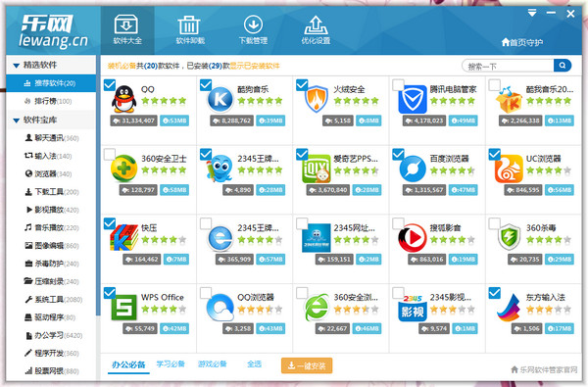This screenshot has height=387, width=588.
Task: Click the 酷我音乐 orange box icon
Action: click(509, 100)
